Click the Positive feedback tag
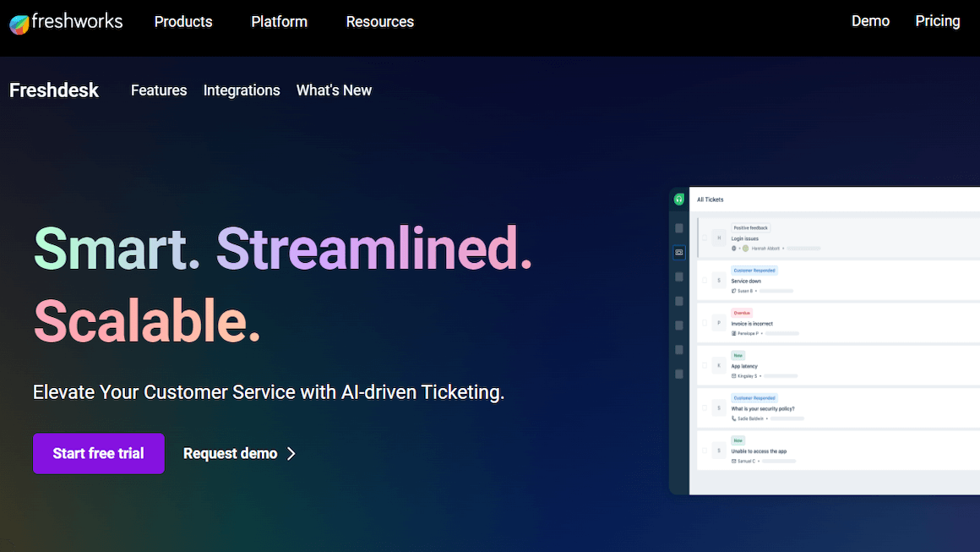Viewport: 980px width, 552px height. coord(750,228)
